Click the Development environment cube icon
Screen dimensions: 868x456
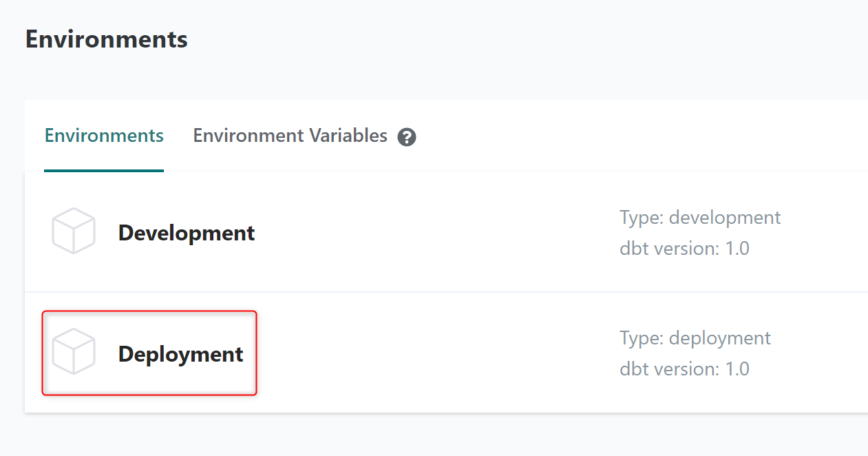point(73,231)
